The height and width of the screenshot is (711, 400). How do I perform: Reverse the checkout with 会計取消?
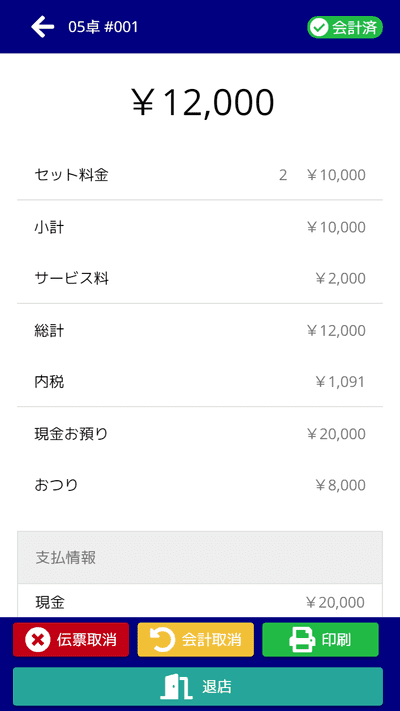(195, 640)
